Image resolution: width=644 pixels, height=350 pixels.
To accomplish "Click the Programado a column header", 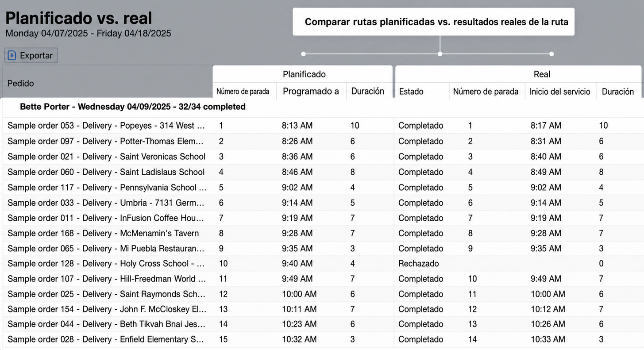I will click(x=311, y=91).
